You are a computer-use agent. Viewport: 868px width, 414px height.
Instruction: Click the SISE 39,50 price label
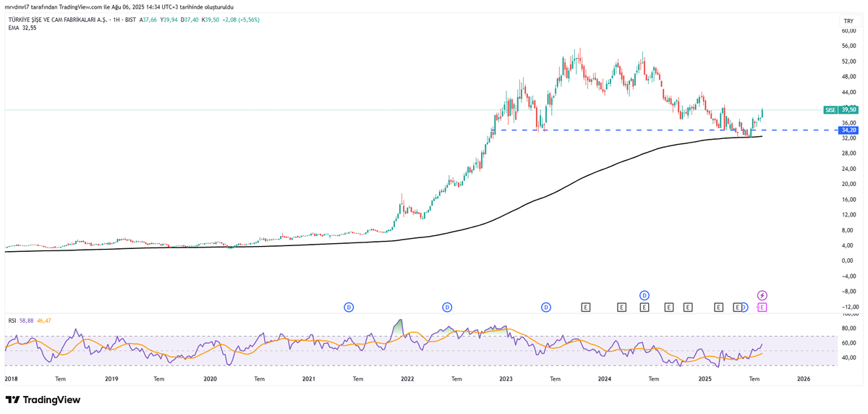click(x=841, y=110)
